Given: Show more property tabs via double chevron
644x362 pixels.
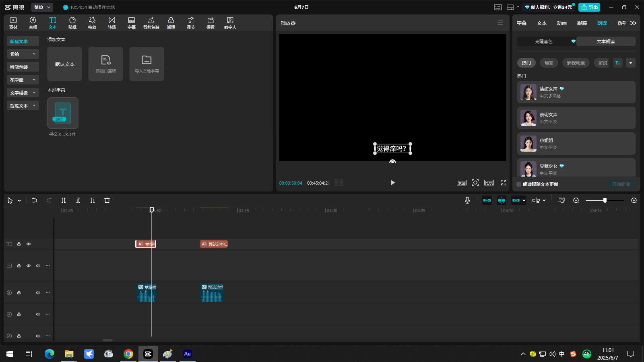Looking at the screenshot, I should tap(634, 23).
